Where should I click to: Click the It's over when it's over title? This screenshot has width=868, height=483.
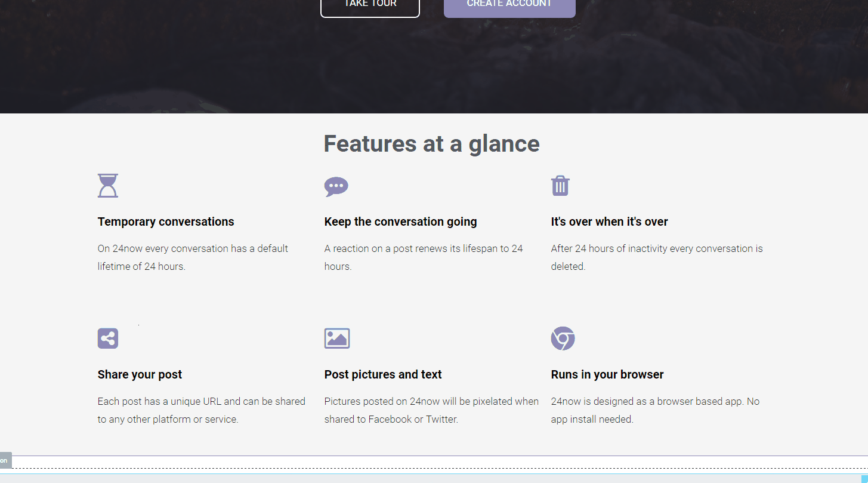point(610,221)
